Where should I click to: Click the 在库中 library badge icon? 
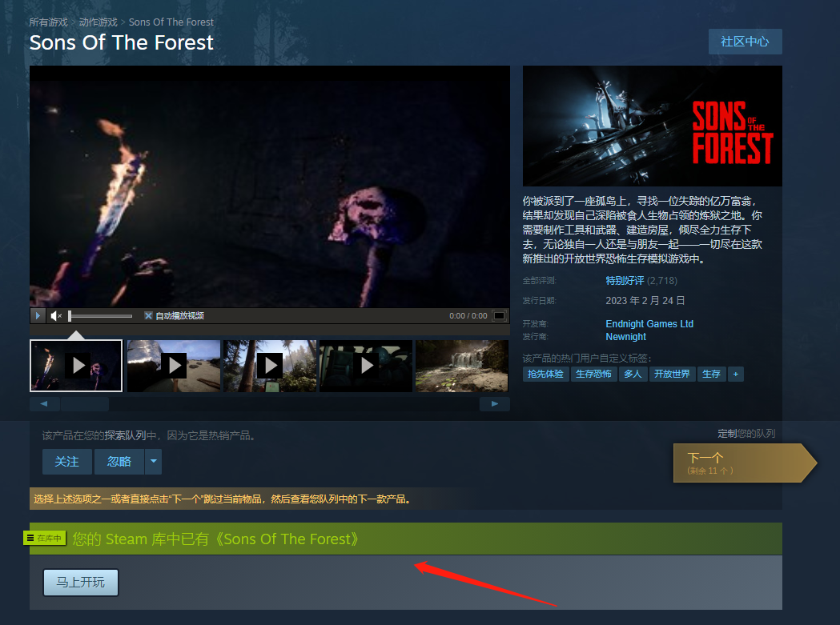pos(45,539)
